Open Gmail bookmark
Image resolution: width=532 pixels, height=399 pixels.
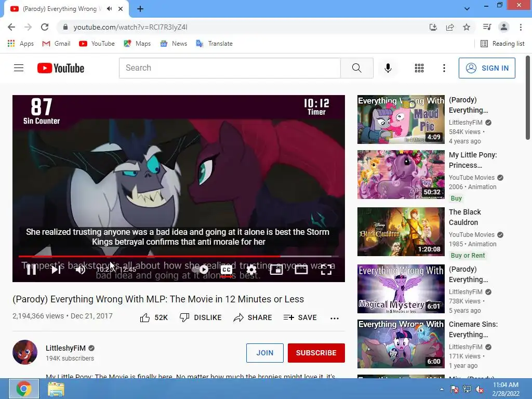point(56,44)
